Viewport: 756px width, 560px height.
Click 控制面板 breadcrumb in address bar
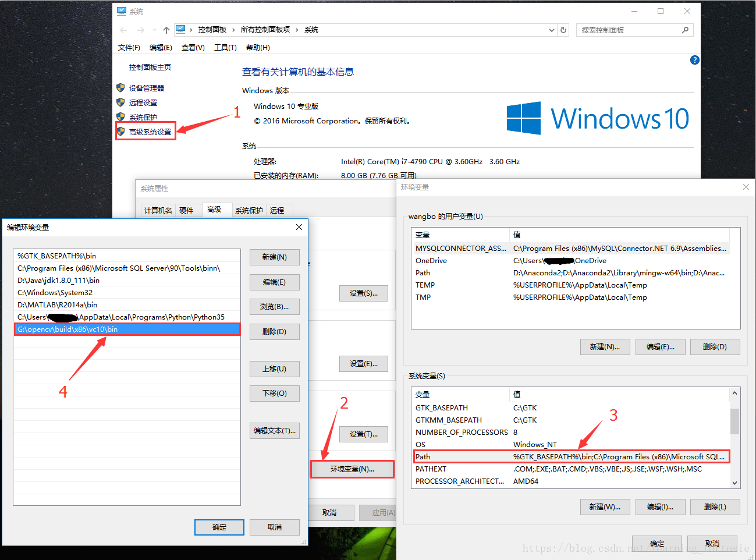tap(212, 30)
